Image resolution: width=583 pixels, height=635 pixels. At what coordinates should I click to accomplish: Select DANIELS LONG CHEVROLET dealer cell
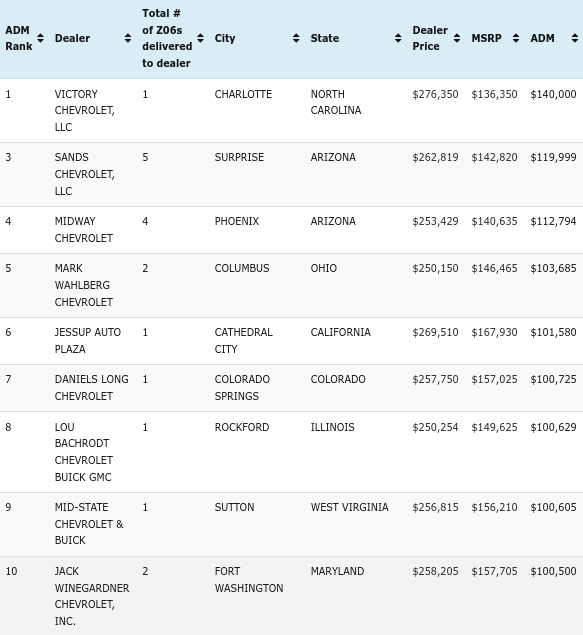[91, 388]
